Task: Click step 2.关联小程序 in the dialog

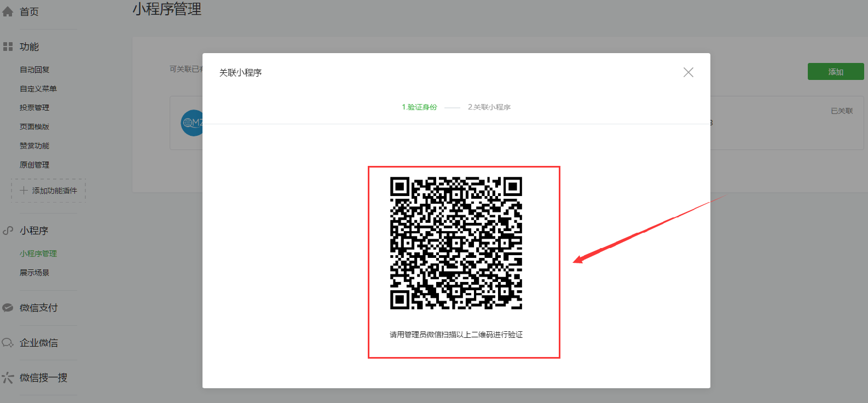Action: (489, 107)
